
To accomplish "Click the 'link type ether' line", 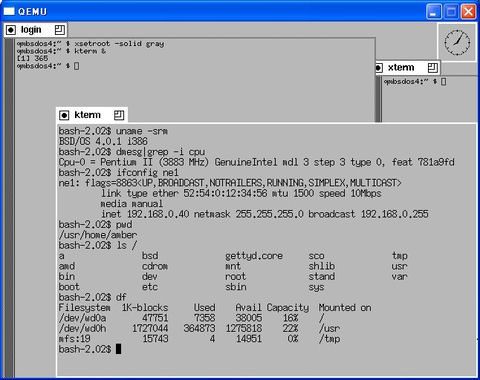I will point(241,193).
